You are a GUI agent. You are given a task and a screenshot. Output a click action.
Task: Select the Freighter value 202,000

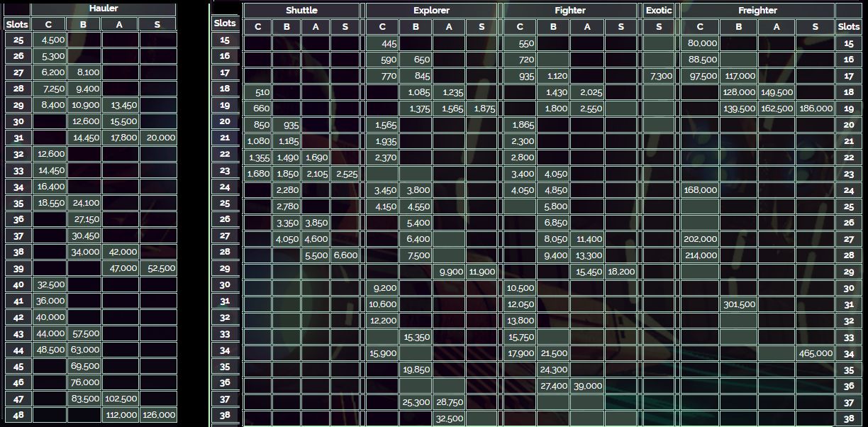(700, 239)
